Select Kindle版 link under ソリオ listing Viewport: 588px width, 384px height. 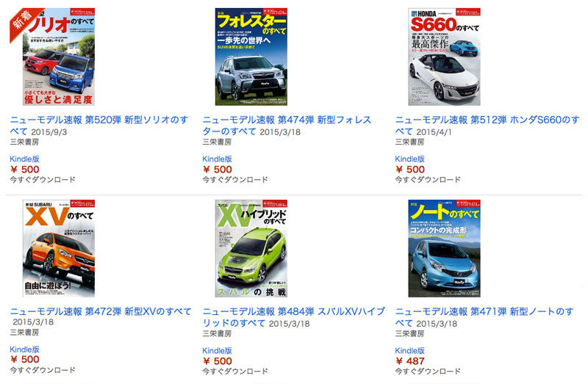(25, 159)
